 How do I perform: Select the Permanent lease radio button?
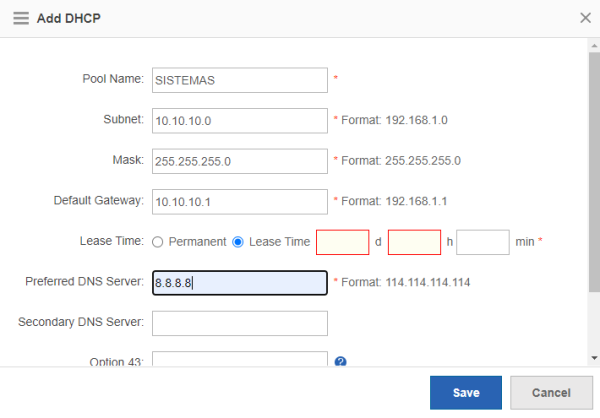click(158, 242)
